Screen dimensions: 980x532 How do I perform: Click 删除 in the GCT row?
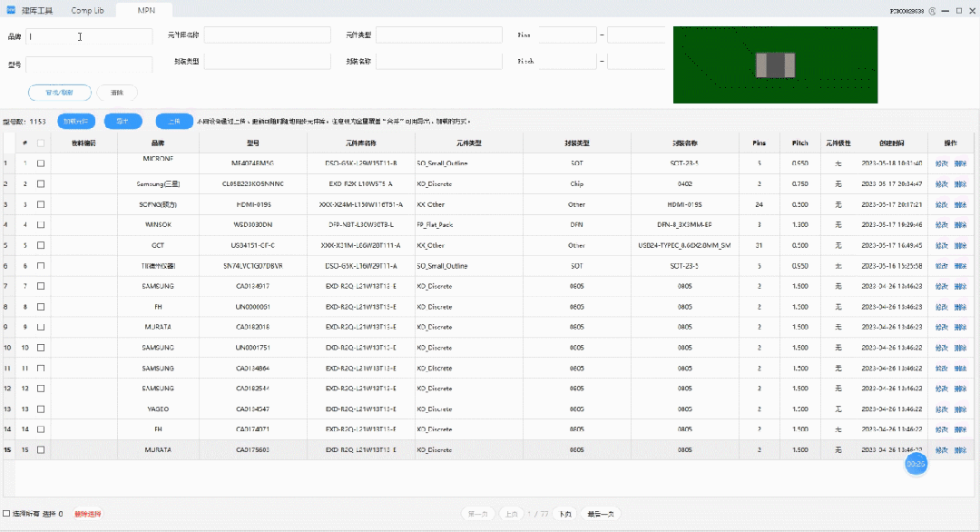960,245
